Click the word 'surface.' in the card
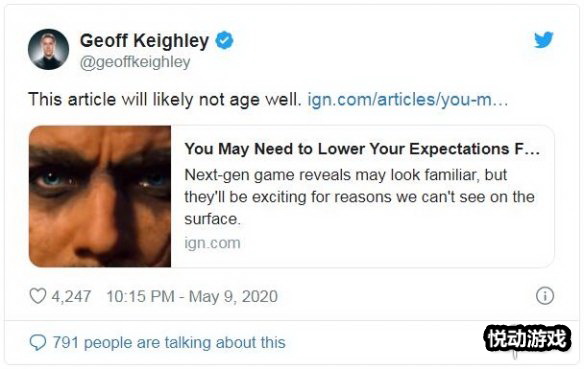 coord(212,219)
